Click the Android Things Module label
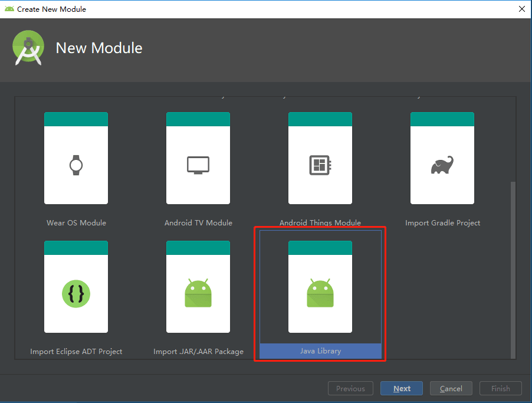Viewport: 532px width, 403px height. (x=320, y=222)
